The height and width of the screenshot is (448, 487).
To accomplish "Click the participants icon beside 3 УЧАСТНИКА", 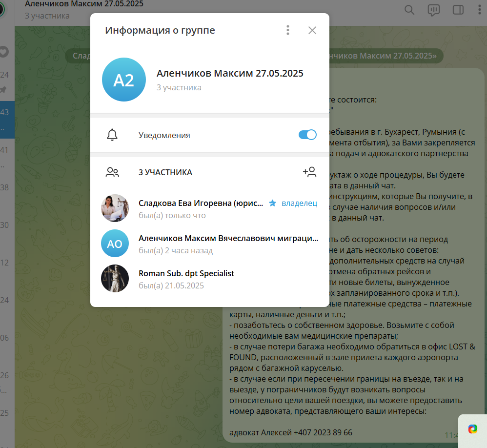I will coord(112,172).
